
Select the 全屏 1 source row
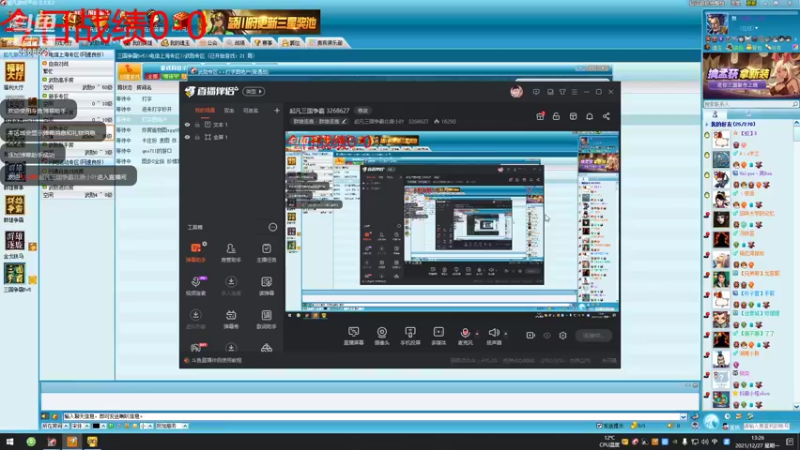tap(232, 137)
